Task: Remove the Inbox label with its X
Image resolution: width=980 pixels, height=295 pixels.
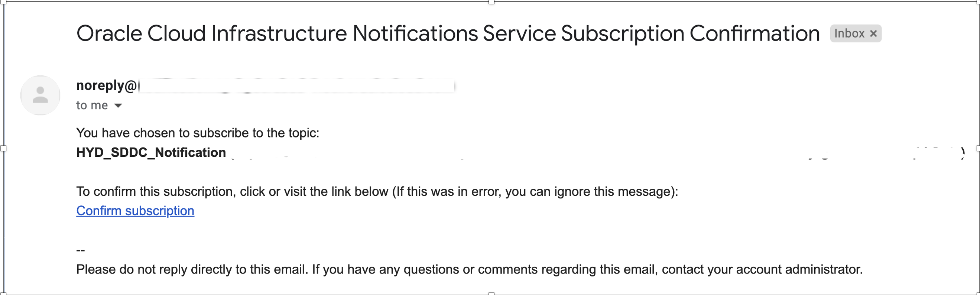Action: coord(873,33)
